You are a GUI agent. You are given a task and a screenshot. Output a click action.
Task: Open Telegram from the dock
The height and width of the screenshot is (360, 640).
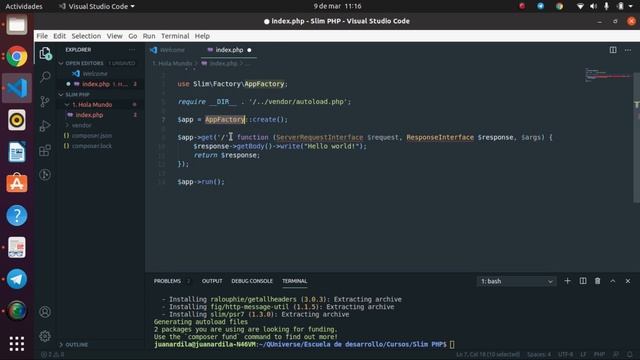[x=17, y=279]
